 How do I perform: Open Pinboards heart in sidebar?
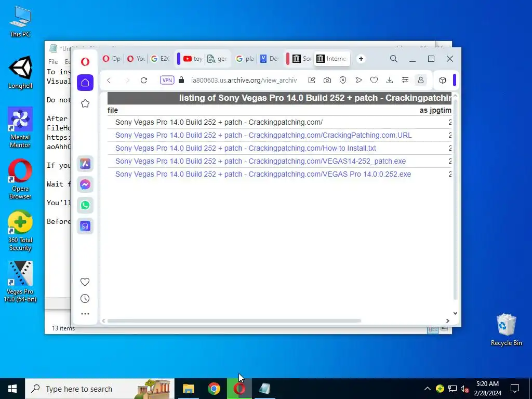coord(85,282)
